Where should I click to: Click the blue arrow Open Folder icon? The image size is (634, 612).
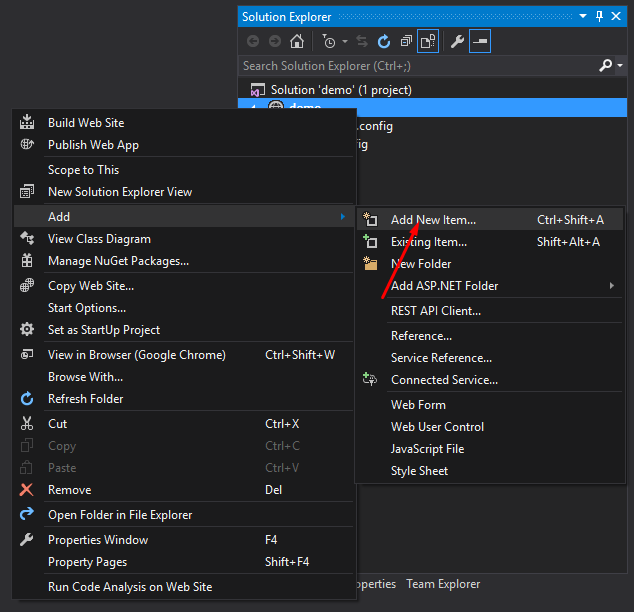point(27,514)
